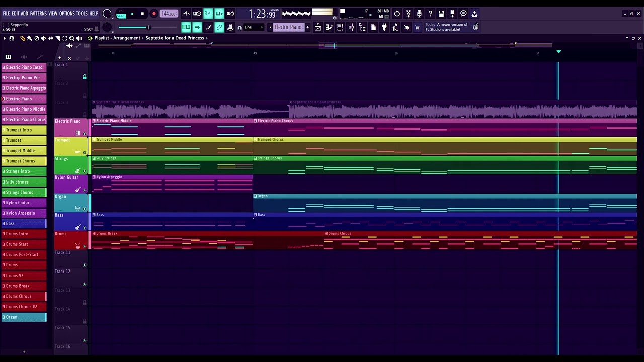Toggle Track 1 lock icon

click(84, 77)
